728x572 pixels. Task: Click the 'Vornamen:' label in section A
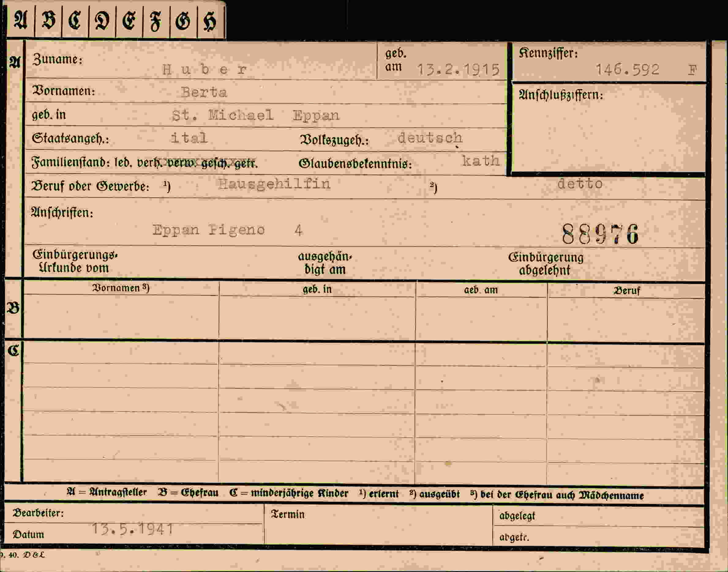pyautogui.click(x=63, y=91)
